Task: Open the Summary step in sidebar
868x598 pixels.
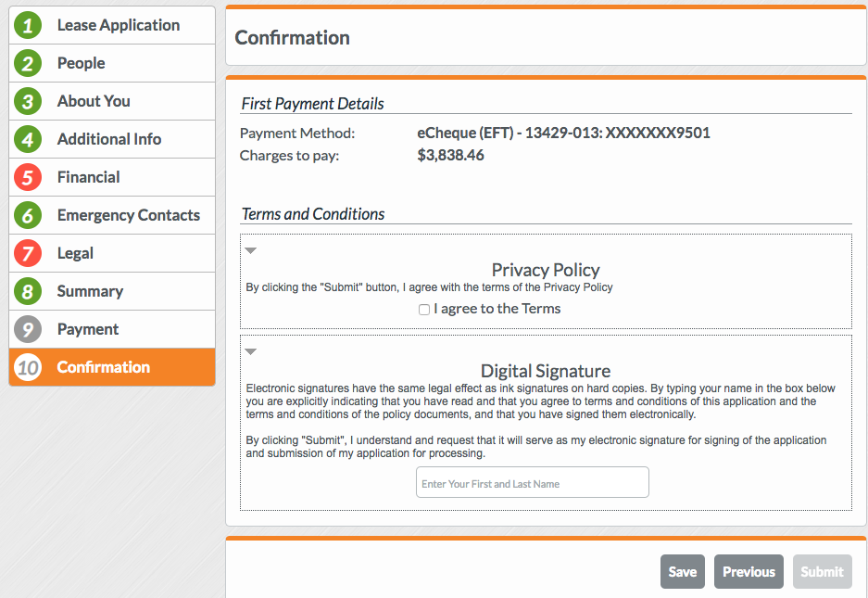Action: [x=90, y=292]
